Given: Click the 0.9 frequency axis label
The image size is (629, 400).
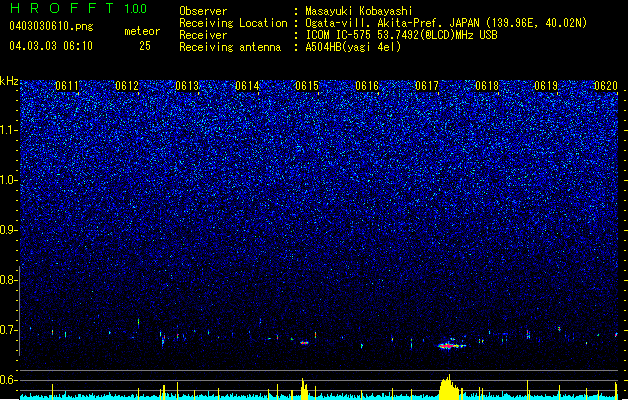Looking at the screenshot, I should (x=8, y=230).
